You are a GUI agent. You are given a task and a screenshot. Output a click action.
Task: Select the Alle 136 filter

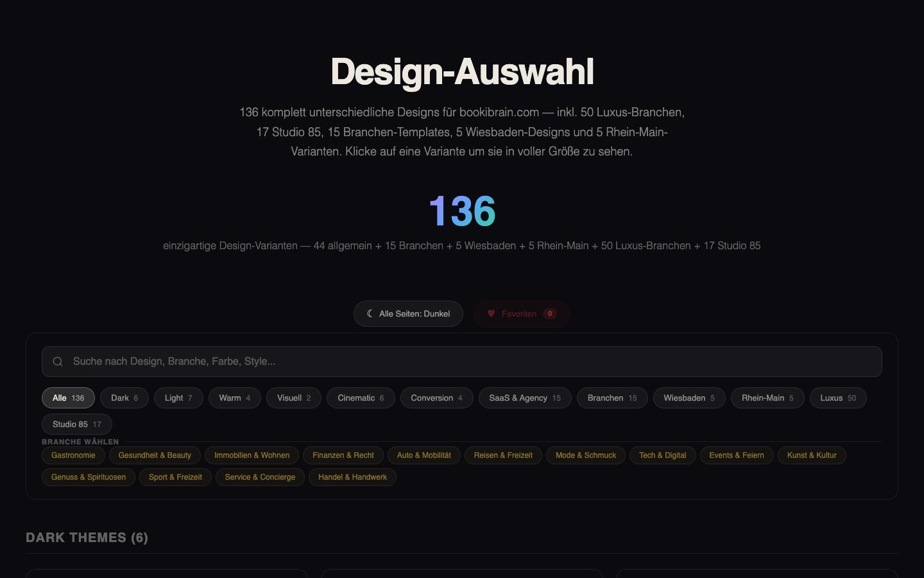click(68, 398)
